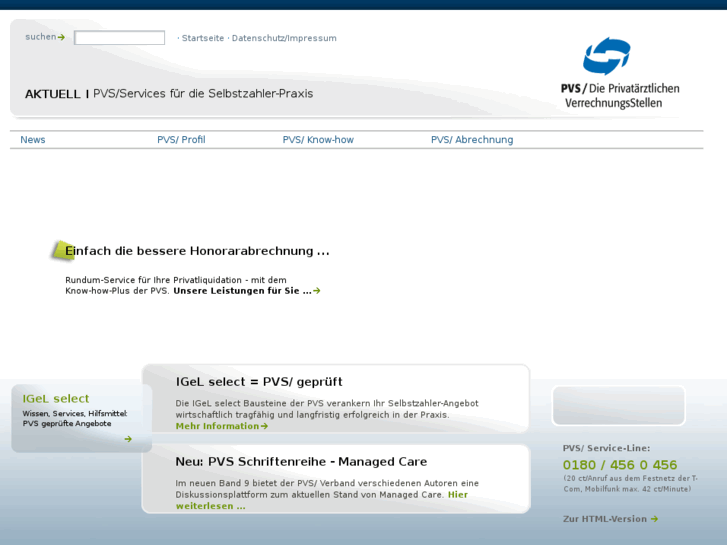Click the 20 ct/Anruf pricing note
This screenshot has height=545, width=727.
tap(631, 484)
